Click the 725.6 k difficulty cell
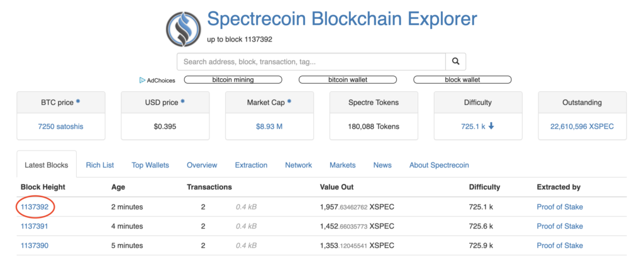 [x=481, y=226]
